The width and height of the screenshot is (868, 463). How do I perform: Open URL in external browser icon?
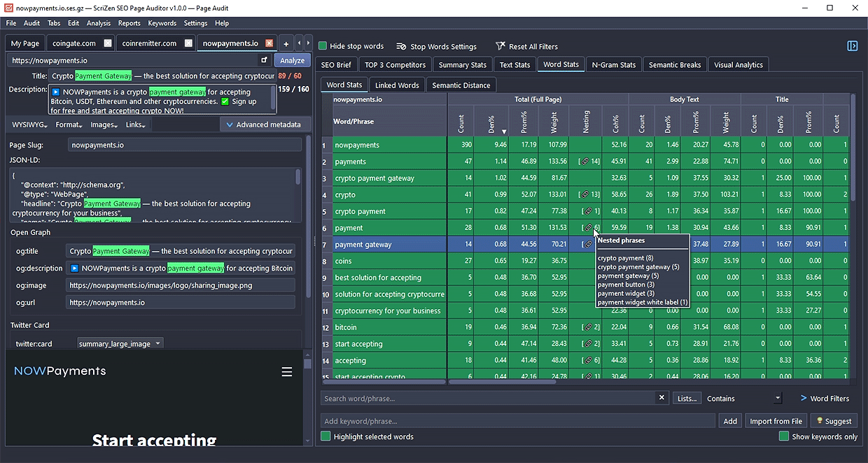tap(264, 61)
